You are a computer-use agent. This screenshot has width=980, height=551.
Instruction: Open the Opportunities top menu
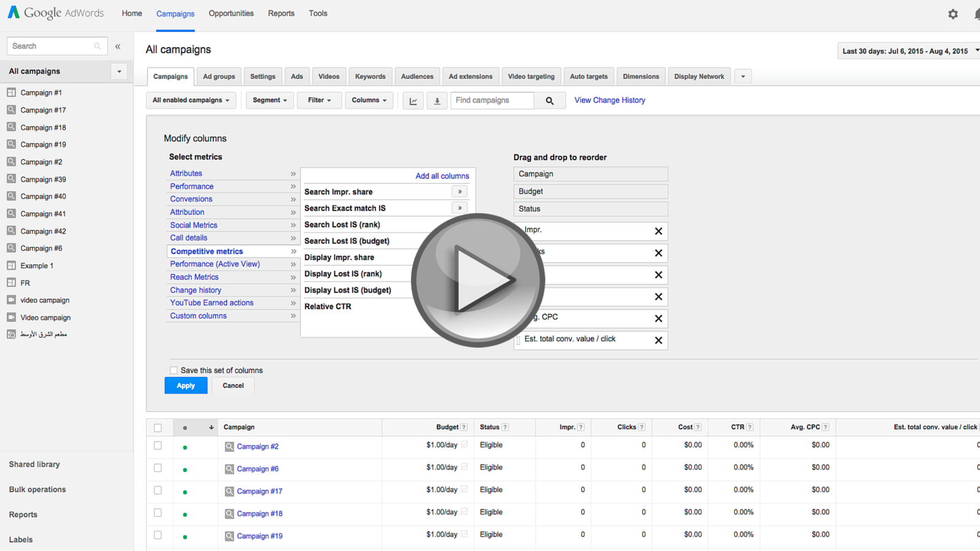231,13
